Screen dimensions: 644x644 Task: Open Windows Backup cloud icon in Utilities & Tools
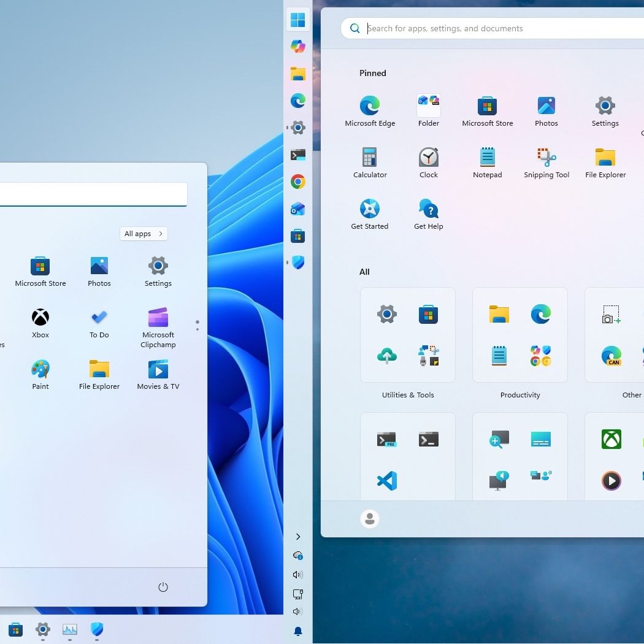[386, 356]
